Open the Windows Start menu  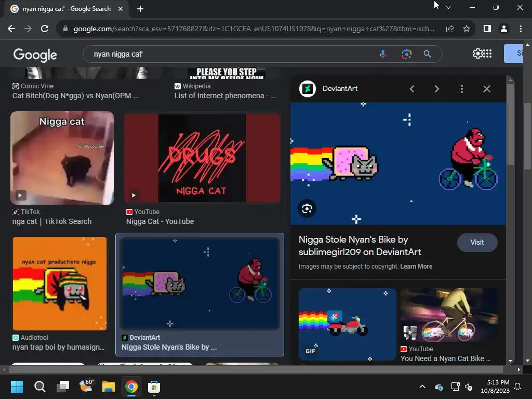(x=17, y=387)
